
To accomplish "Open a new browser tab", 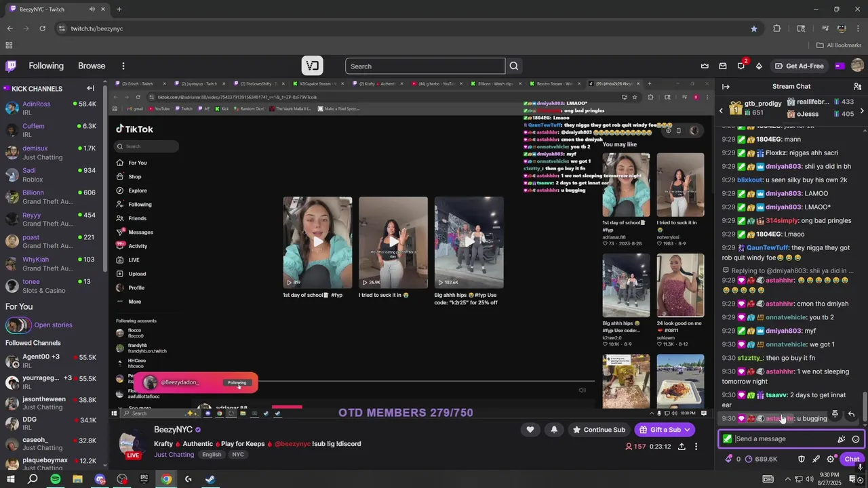I will click(119, 9).
